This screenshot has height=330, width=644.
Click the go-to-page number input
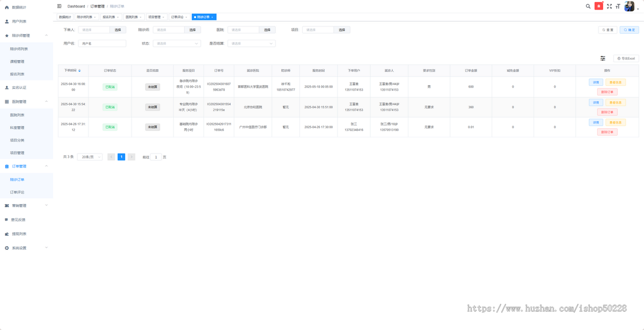pos(156,157)
